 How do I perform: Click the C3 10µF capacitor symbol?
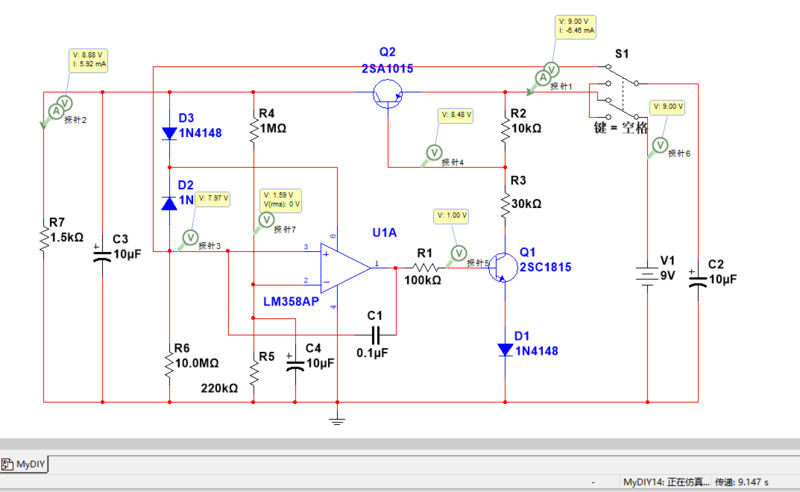(103, 255)
